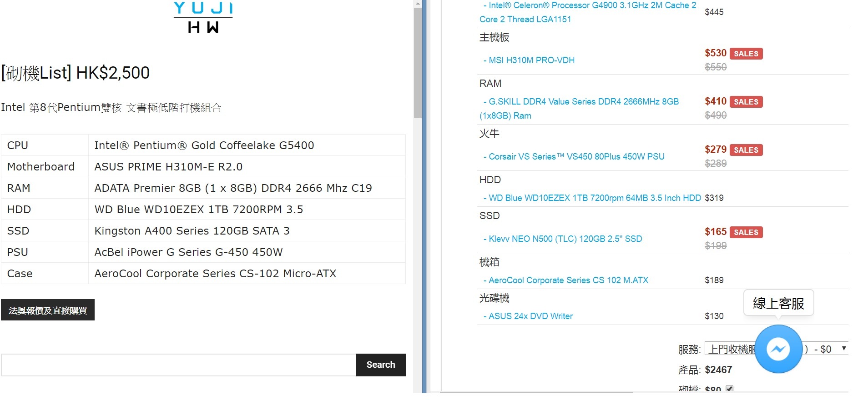The height and width of the screenshot is (400, 868).
Task: Open G.SKILL DDR4 Value Series RAM link
Action: [579, 109]
